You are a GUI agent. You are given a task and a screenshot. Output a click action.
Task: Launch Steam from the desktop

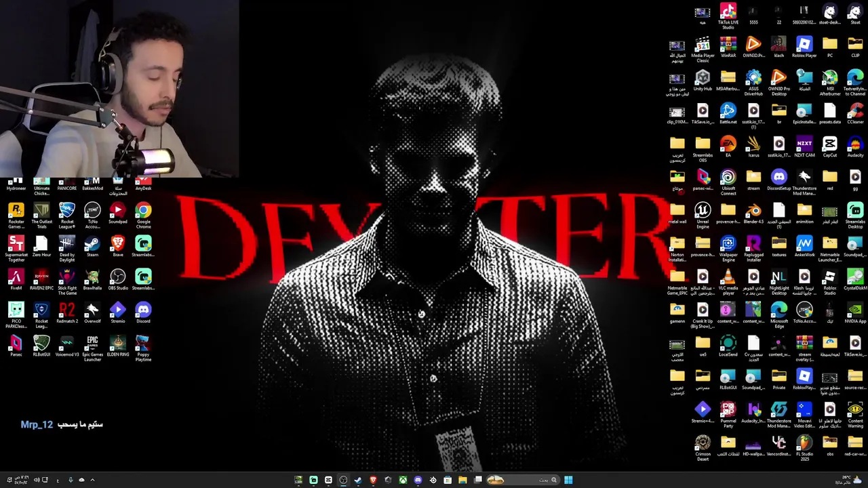(x=92, y=246)
